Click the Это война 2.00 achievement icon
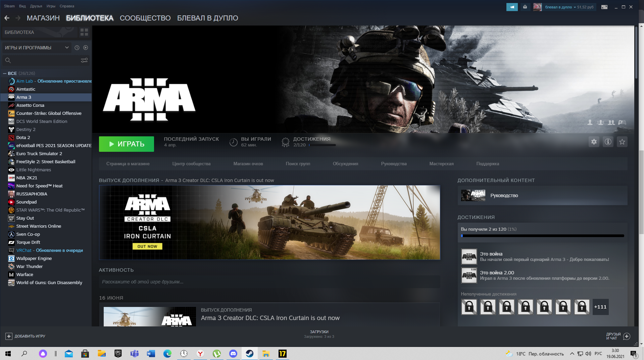 coord(469,275)
